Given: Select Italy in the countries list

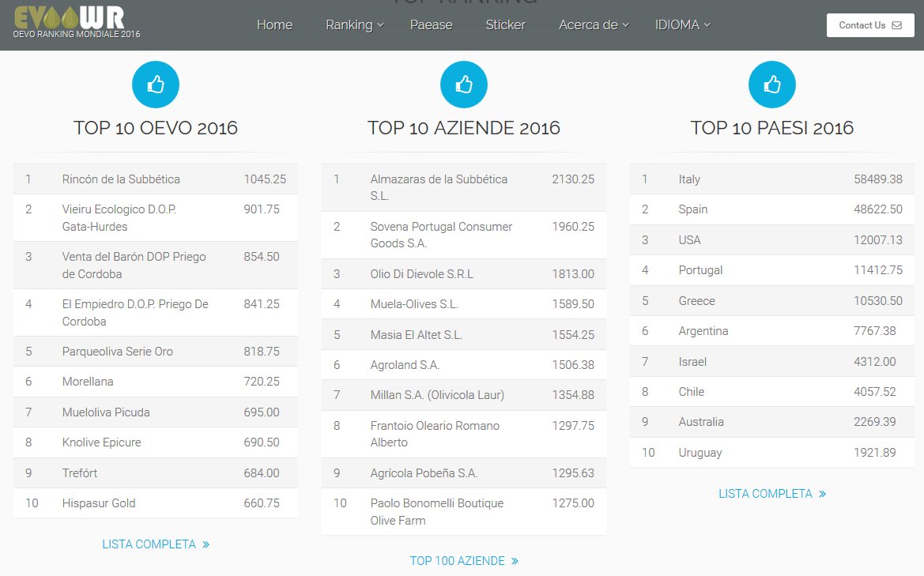Looking at the screenshot, I should [x=772, y=179].
